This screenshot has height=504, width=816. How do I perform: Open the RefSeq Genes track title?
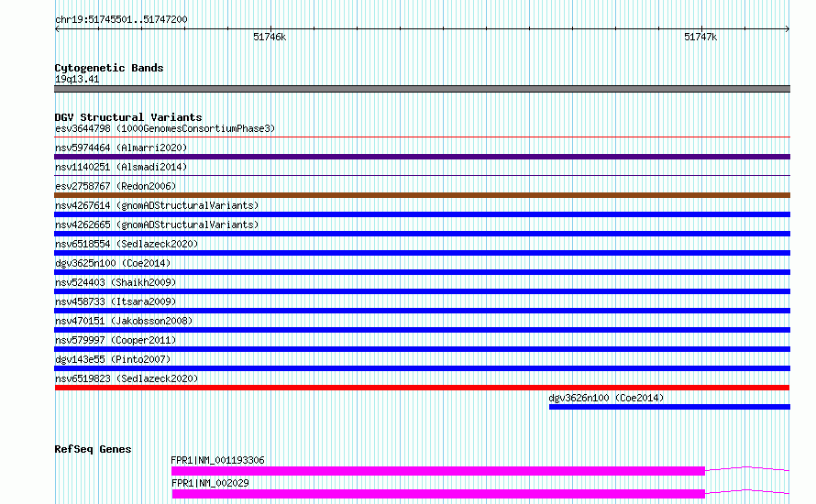(94, 449)
